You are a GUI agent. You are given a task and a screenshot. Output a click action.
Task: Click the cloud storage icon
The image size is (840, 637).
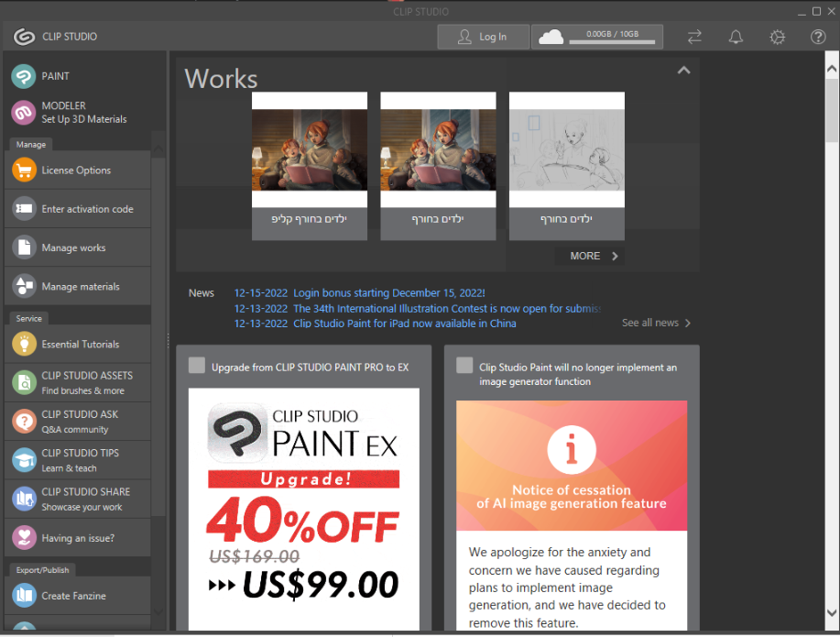pyautogui.click(x=551, y=37)
